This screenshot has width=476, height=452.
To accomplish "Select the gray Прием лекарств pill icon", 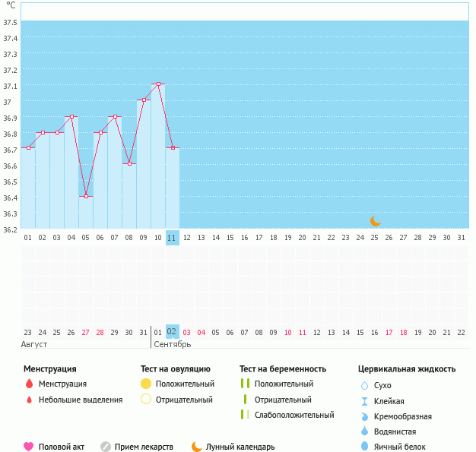I will (106, 447).
